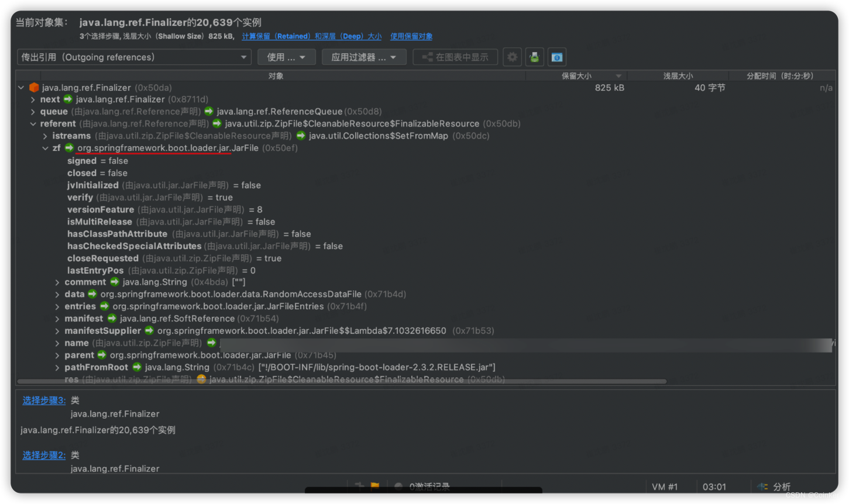Click the green arrow icon on the pathFromRoot row

(x=137, y=367)
